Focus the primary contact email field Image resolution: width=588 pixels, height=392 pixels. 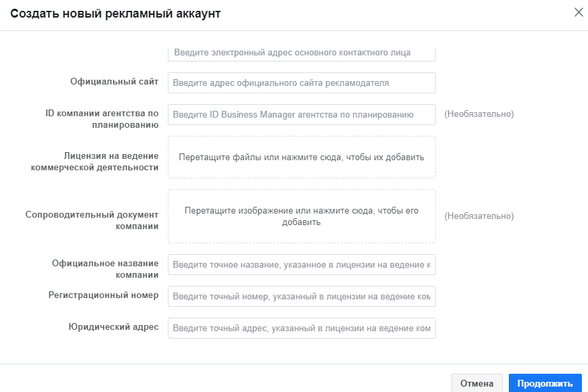(302, 54)
